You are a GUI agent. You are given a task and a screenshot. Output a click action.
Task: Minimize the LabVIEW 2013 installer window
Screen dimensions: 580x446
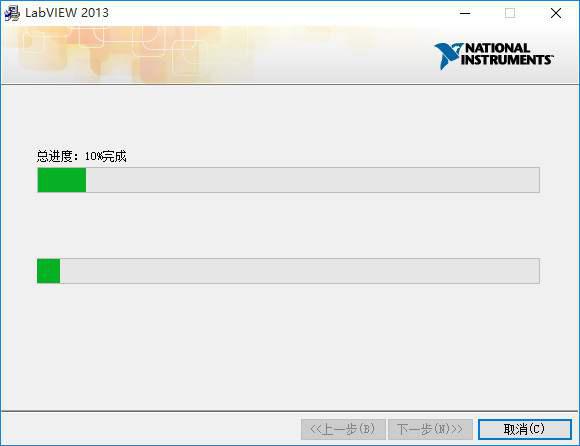465,13
